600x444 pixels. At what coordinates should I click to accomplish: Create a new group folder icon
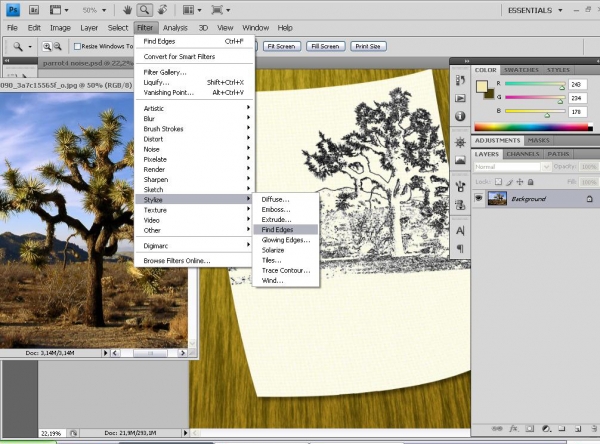[562, 429]
